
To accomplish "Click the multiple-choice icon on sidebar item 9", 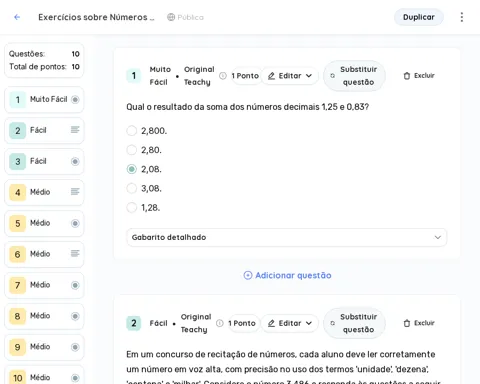I will coord(75,347).
